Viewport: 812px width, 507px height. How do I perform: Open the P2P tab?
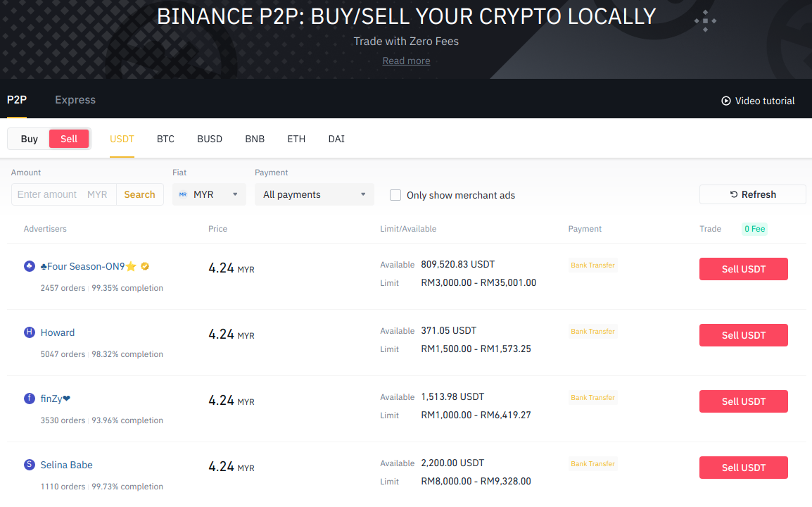(17, 99)
